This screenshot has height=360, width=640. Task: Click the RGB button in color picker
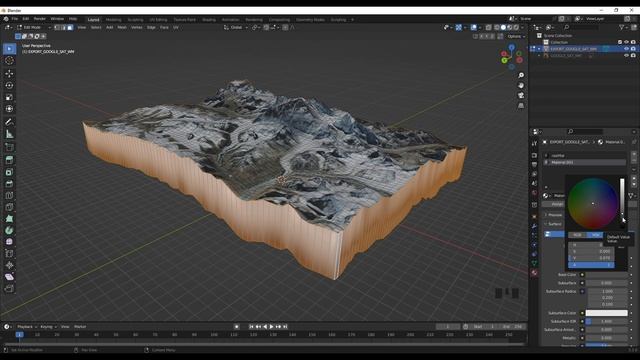click(x=577, y=235)
